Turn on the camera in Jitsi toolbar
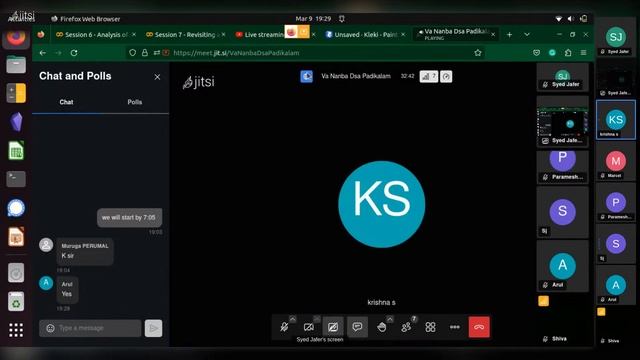This screenshot has height=360, width=640. coord(309,327)
